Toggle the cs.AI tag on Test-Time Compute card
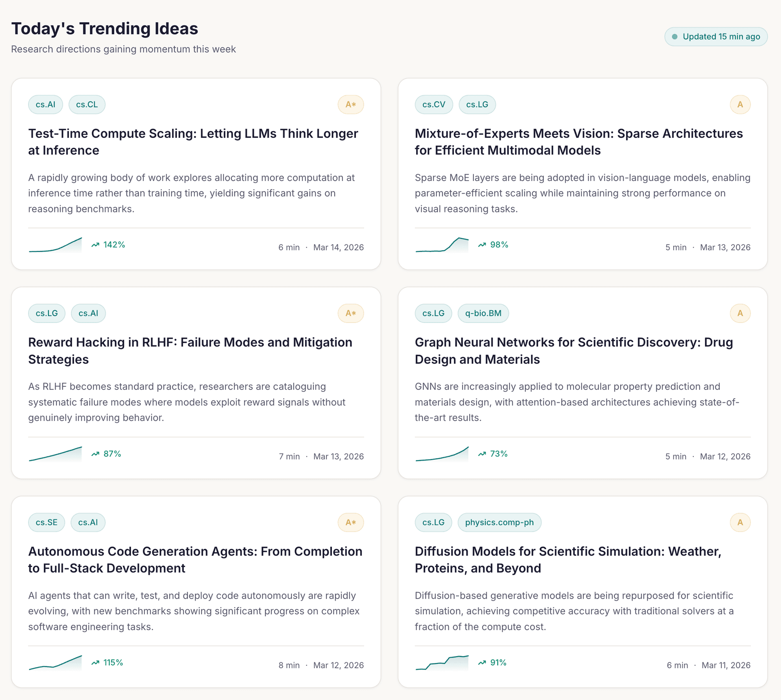The width and height of the screenshot is (781, 700). [x=45, y=105]
